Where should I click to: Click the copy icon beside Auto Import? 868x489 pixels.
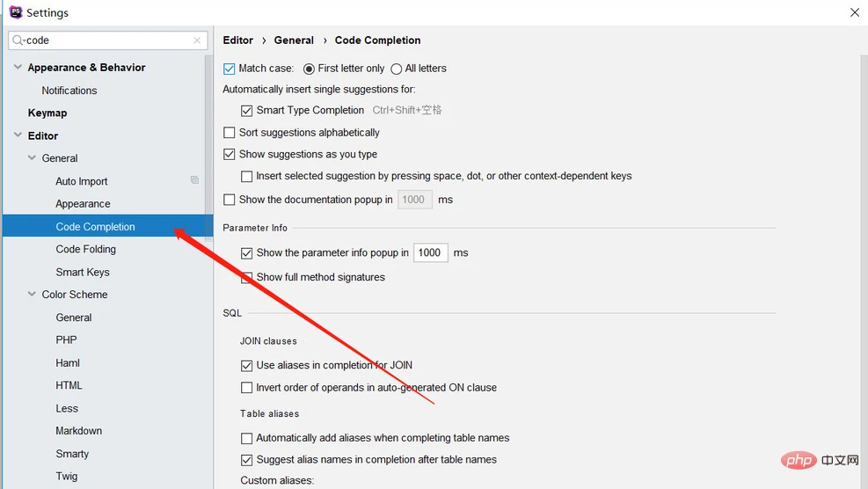[194, 180]
